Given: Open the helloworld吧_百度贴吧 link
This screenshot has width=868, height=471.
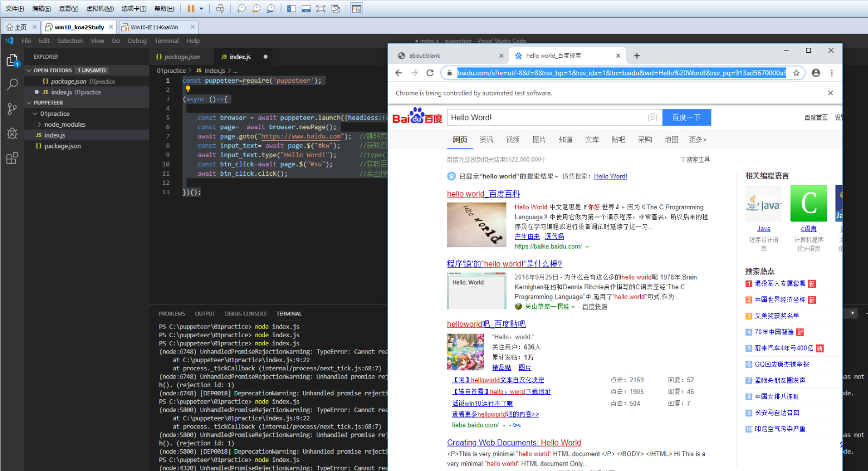Looking at the screenshot, I should point(486,324).
